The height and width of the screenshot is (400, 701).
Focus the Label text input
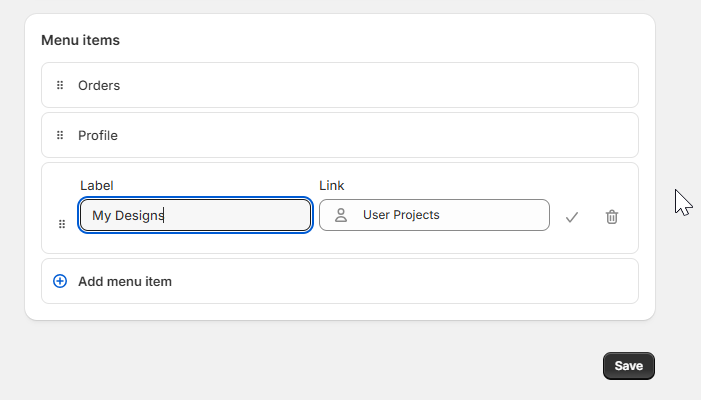(195, 215)
